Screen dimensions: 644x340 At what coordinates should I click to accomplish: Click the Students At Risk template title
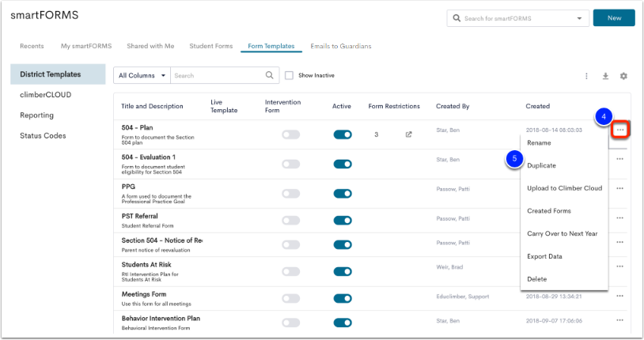pos(146,265)
